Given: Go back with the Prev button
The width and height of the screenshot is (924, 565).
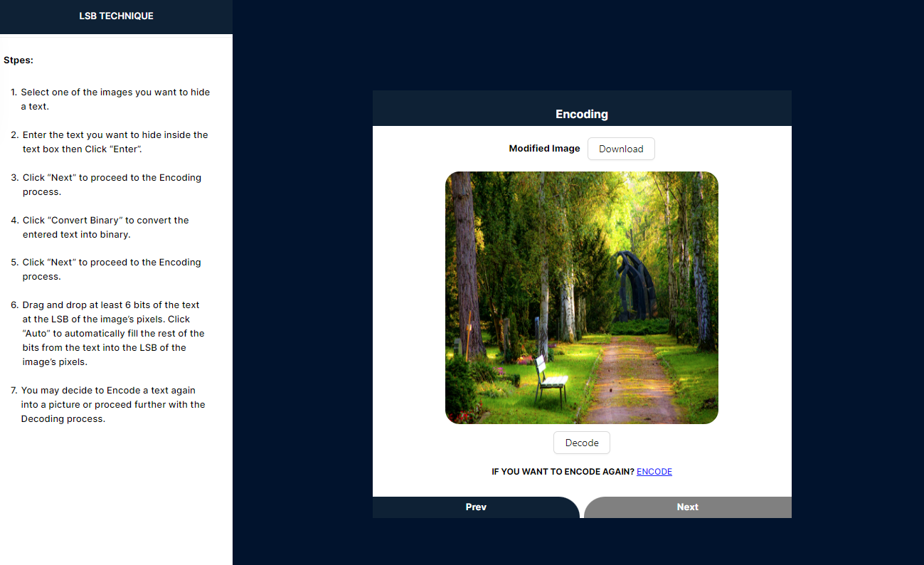Looking at the screenshot, I should (476, 507).
